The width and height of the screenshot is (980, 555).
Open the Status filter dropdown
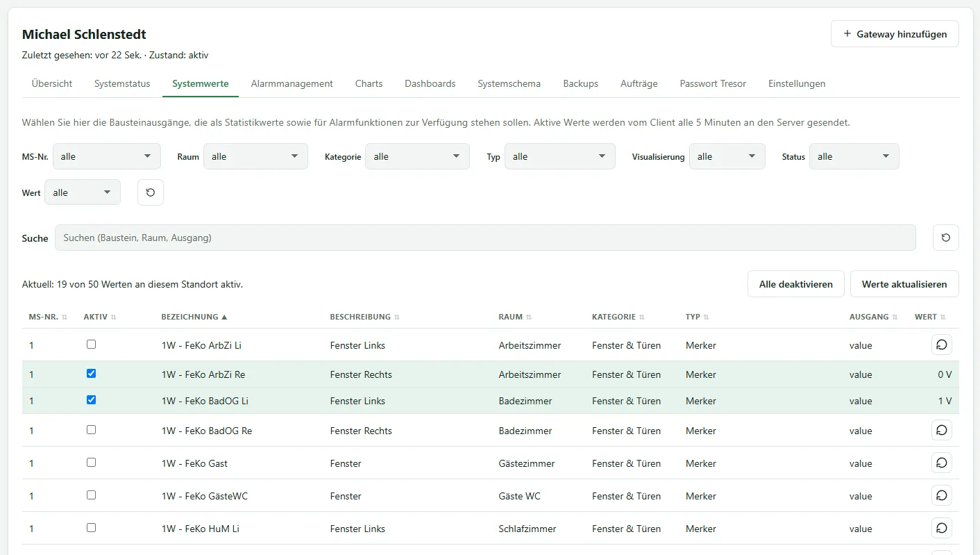click(854, 156)
